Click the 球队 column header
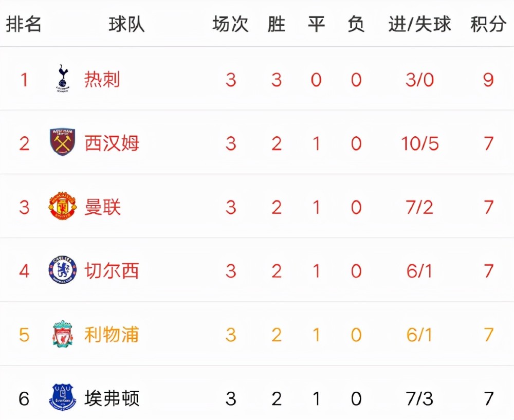The image size is (514, 420). [126, 24]
